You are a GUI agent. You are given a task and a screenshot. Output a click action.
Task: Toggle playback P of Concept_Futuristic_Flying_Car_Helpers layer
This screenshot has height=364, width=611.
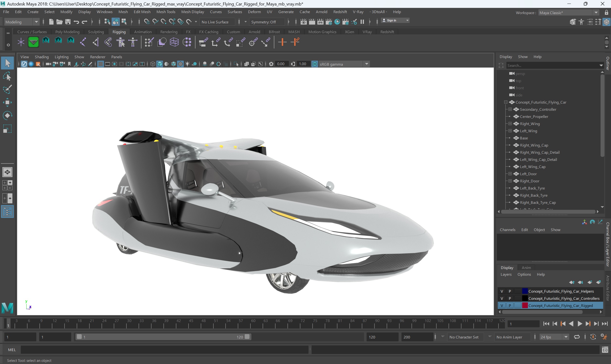tap(510, 291)
